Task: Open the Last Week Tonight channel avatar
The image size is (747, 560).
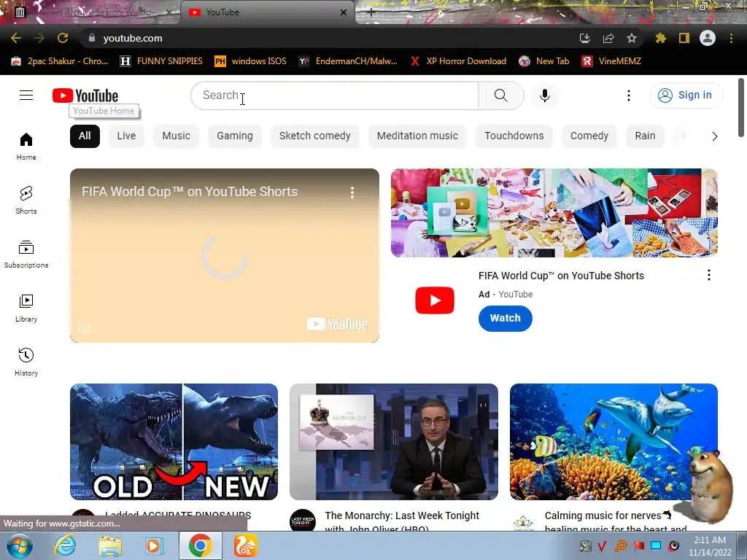Action: click(x=303, y=521)
